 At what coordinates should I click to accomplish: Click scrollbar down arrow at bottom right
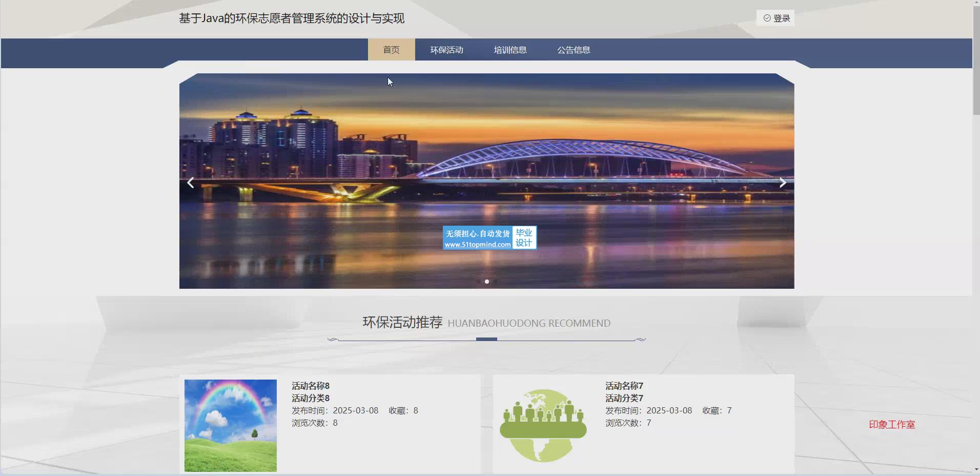tap(976, 469)
